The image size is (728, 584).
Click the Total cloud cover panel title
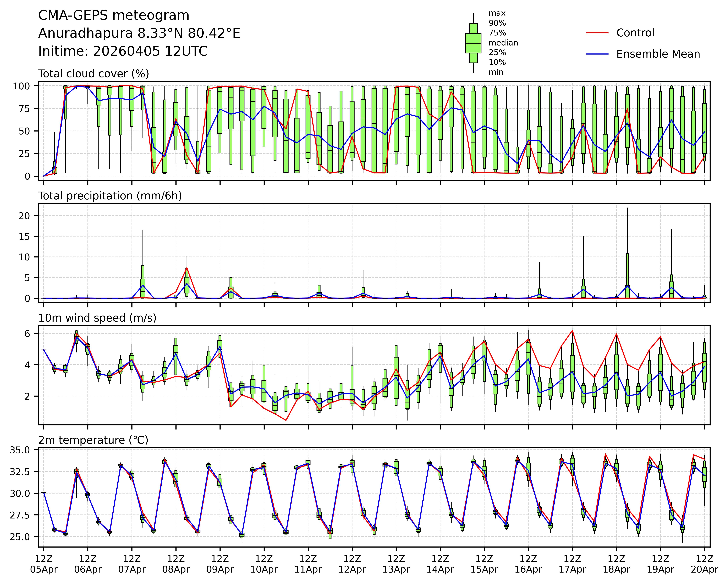[94, 74]
